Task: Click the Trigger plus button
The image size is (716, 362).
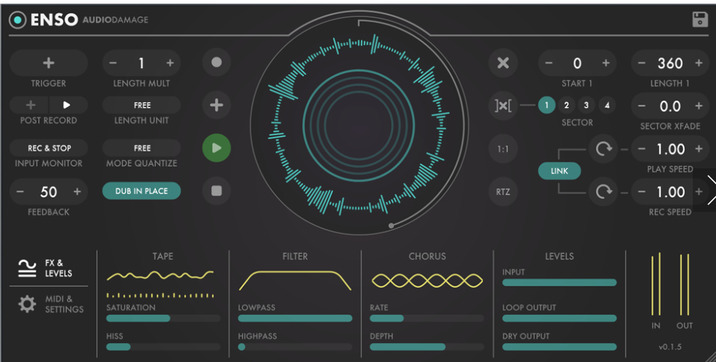Action: [x=48, y=63]
